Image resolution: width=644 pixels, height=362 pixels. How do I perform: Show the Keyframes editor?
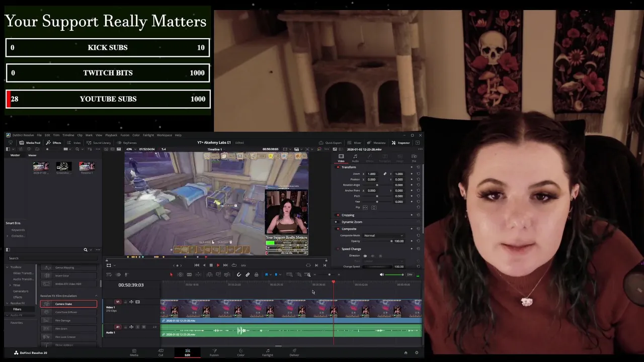pos(127,143)
